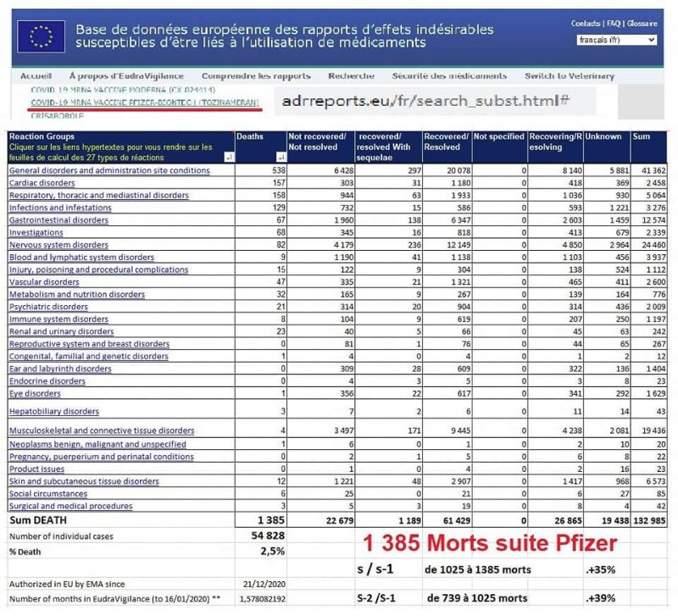
Task: Click Switch to Veterinary
Action: (x=570, y=76)
